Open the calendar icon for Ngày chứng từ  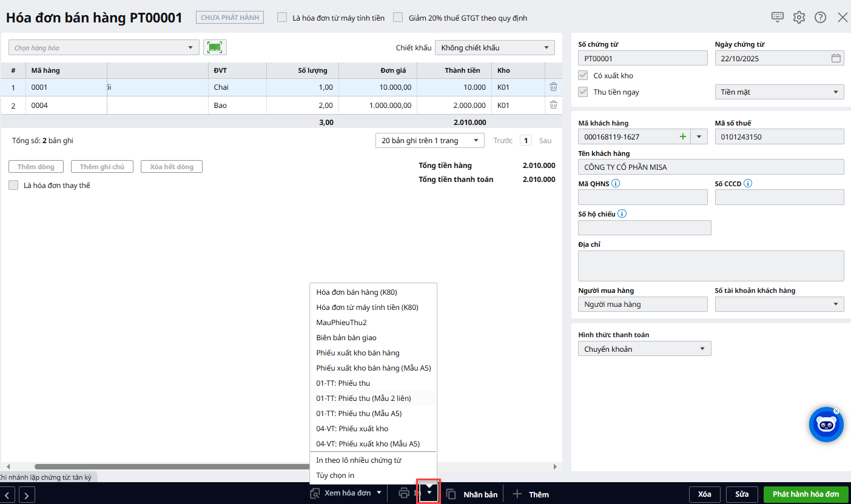pyautogui.click(x=836, y=59)
